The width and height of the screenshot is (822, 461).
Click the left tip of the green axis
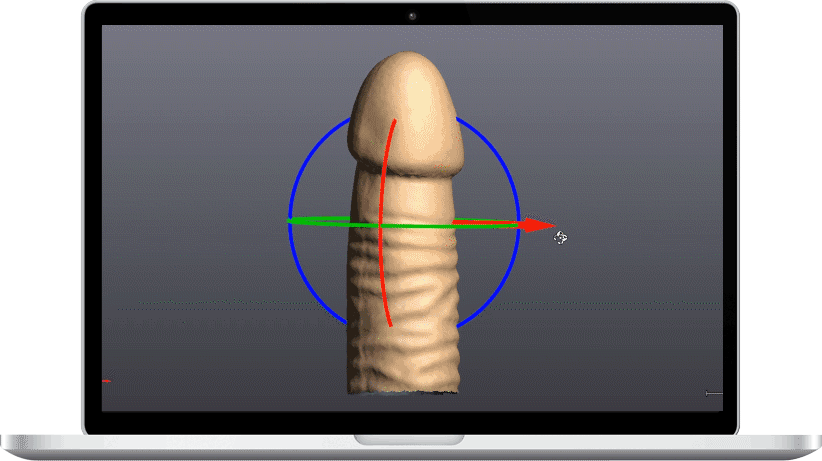pos(291,219)
